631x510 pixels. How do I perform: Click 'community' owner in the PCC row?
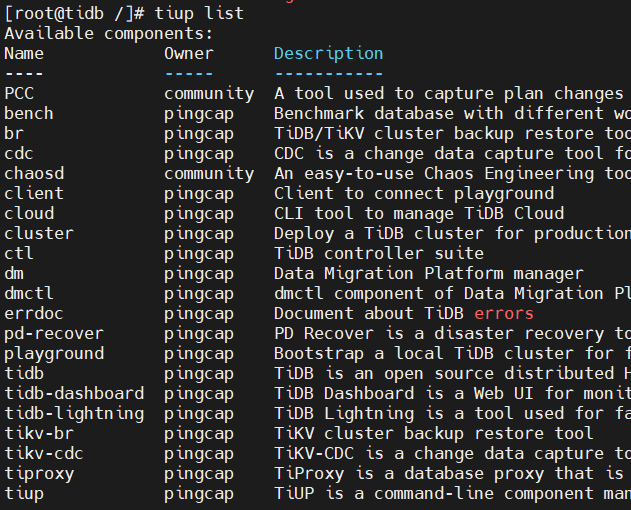pos(209,94)
